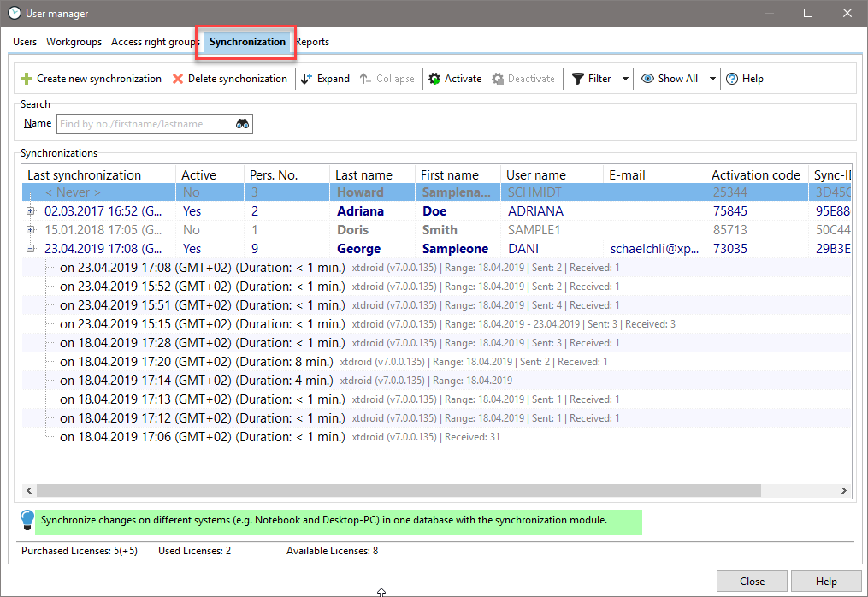Click the Activate gear icon

pos(434,79)
